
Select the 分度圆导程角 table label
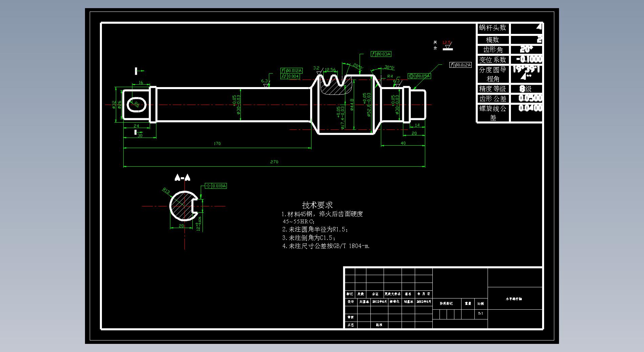coord(493,74)
